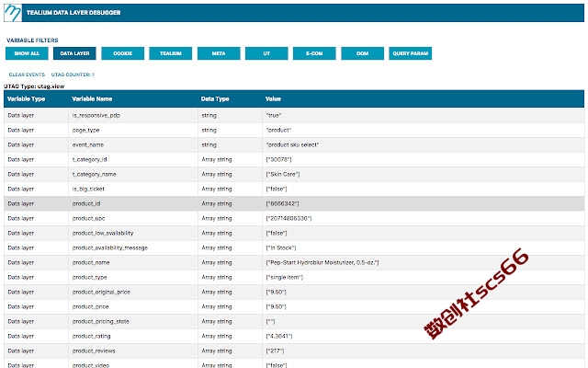Click the Variable Type column header

click(27, 98)
